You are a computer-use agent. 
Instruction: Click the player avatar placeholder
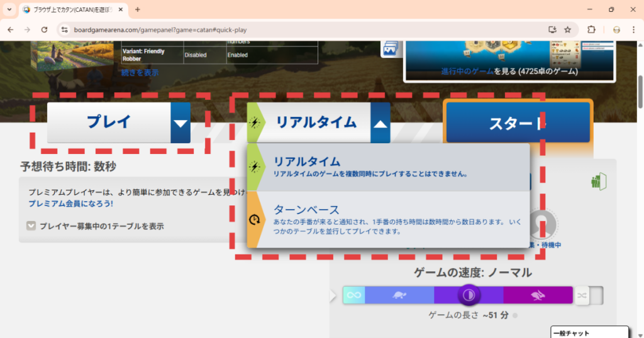pyautogui.click(x=541, y=224)
